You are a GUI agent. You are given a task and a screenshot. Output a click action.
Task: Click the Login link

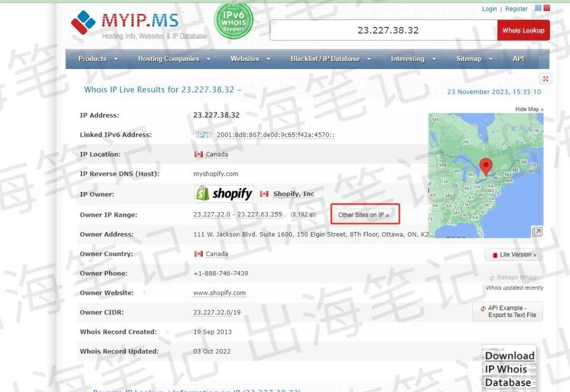pyautogui.click(x=489, y=9)
